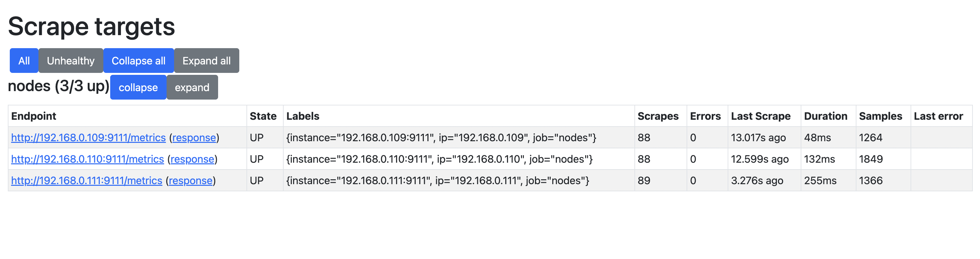Open the response link for 192.168.0.110

click(x=192, y=159)
